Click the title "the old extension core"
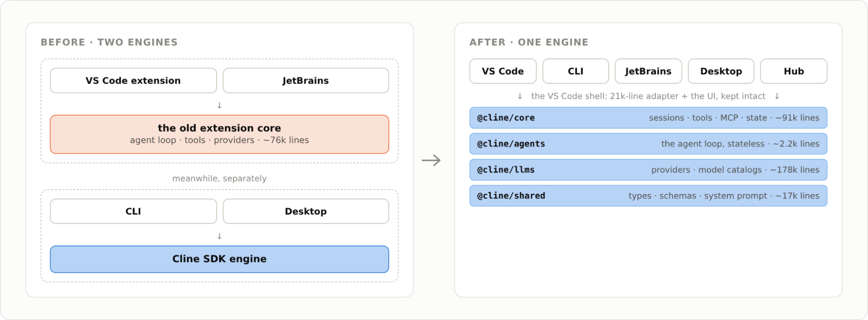This screenshot has height=320, width=868. pos(219,128)
